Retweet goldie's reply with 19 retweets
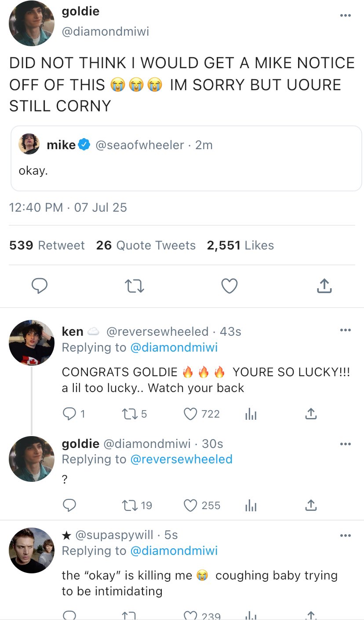The image size is (364, 620). click(128, 505)
